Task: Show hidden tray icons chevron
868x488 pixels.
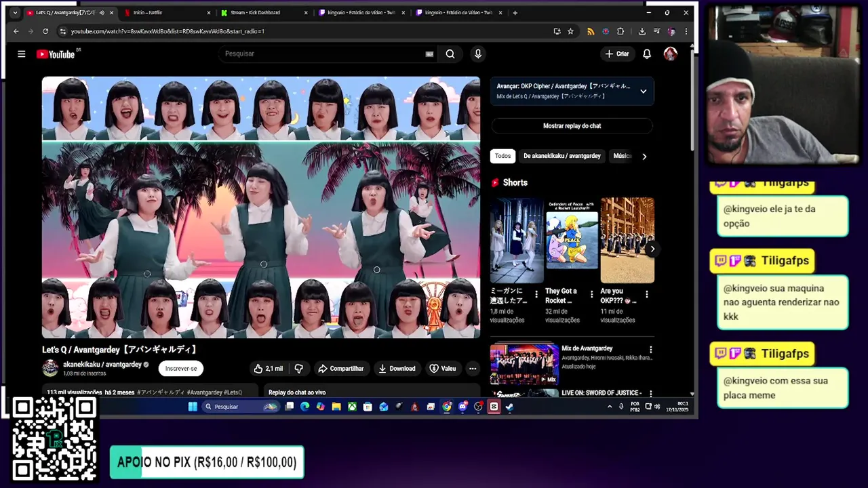Action: (610, 407)
